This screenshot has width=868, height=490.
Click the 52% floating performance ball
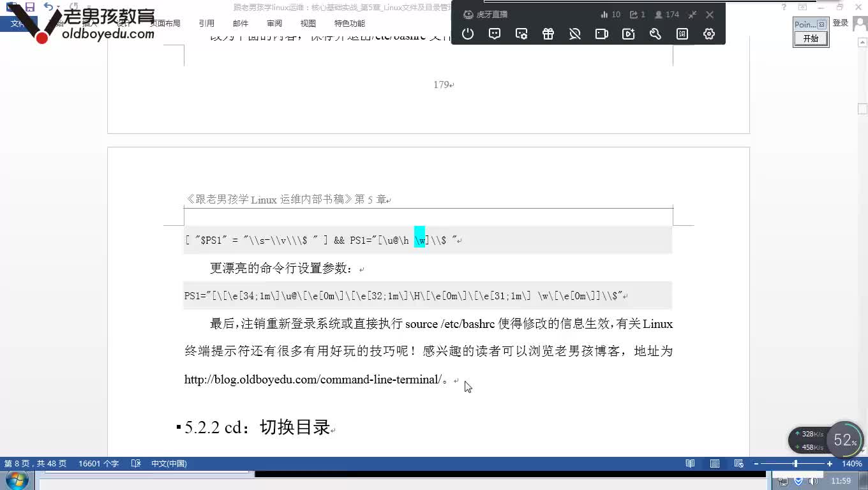[x=844, y=440]
